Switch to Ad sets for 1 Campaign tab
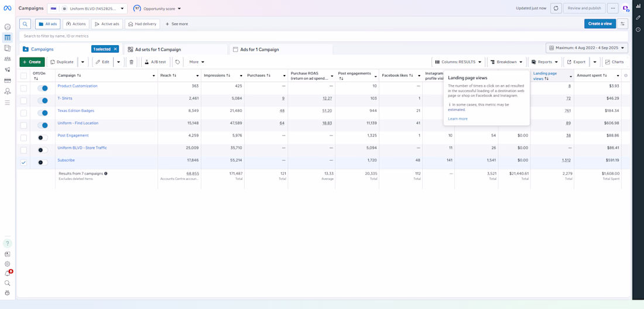This screenshot has height=309, width=644. tap(157, 50)
